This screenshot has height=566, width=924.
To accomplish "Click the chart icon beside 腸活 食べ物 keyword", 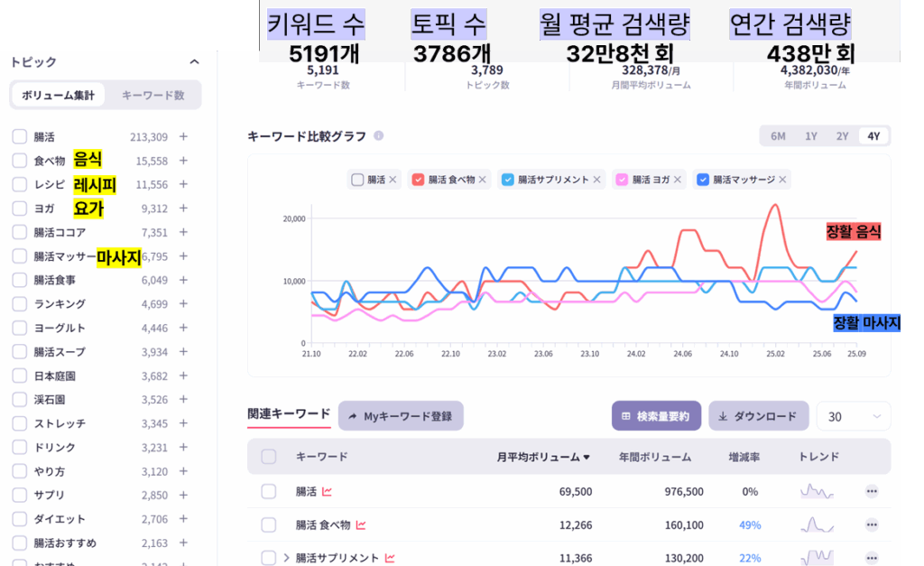I will (361, 524).
